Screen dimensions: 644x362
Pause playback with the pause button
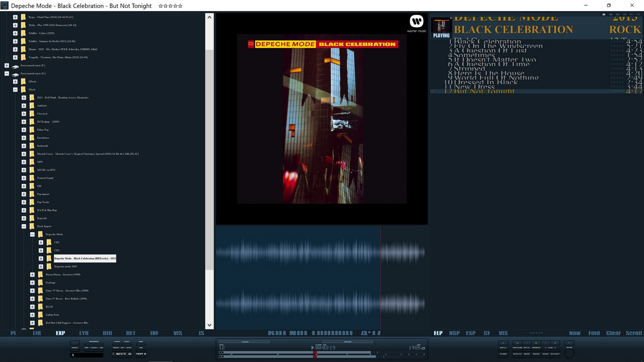click(x=527, y=343)
